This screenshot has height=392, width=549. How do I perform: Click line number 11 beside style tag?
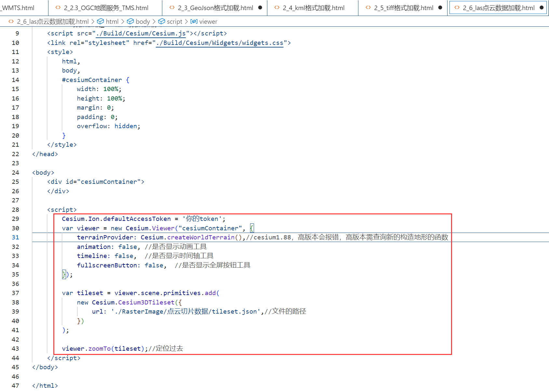coord(16,52)
